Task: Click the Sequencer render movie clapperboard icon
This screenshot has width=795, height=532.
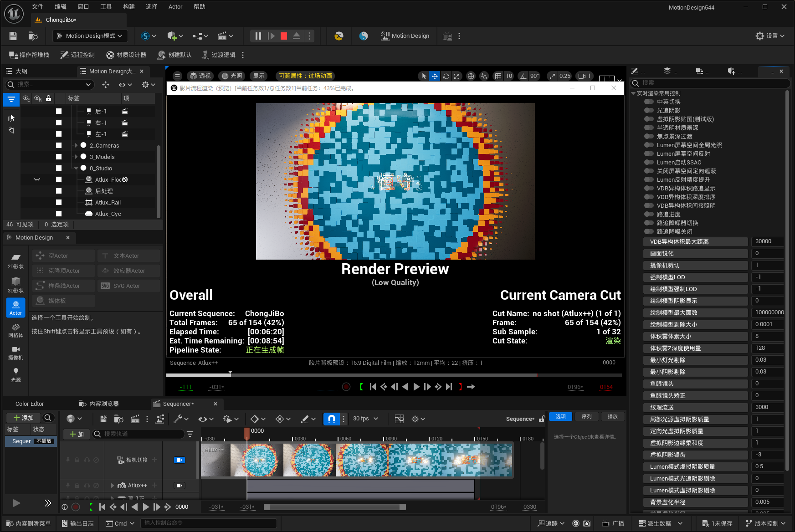Action: pyautogui.click(x=135, y=419)
